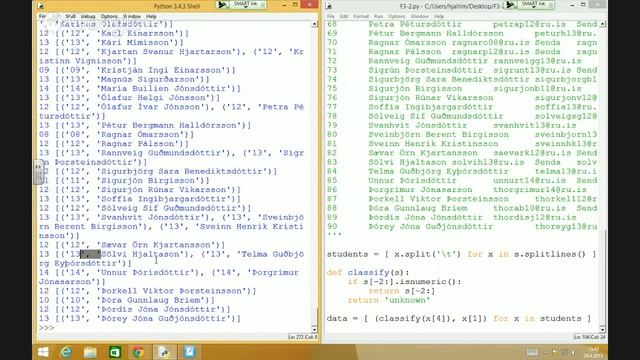640x360 pixels.
Task: Click line 85 'Unnur Þórisdóttir' in the editor
Action: tap(412, 180)
